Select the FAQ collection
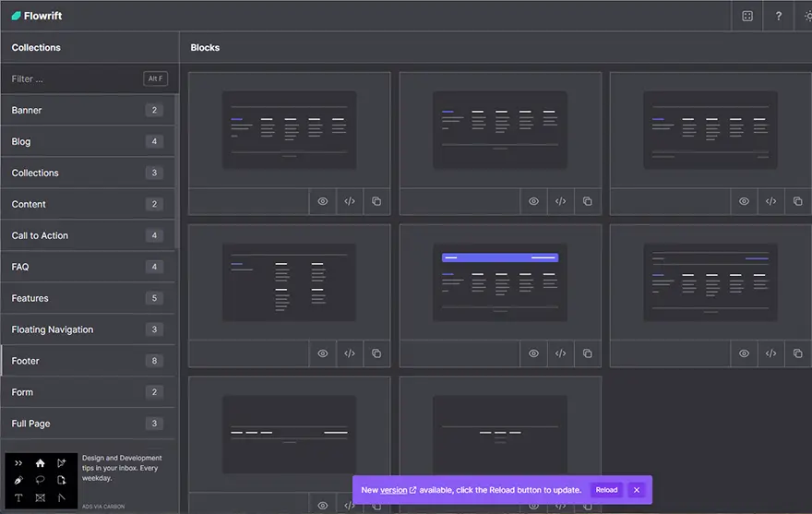The image size is (812, 514). (88, 267)
